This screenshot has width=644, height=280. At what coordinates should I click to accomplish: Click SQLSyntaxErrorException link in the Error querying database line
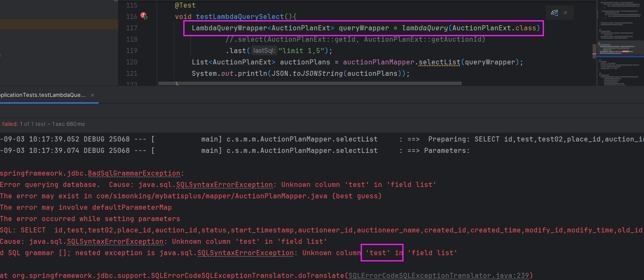pos(224,185)
